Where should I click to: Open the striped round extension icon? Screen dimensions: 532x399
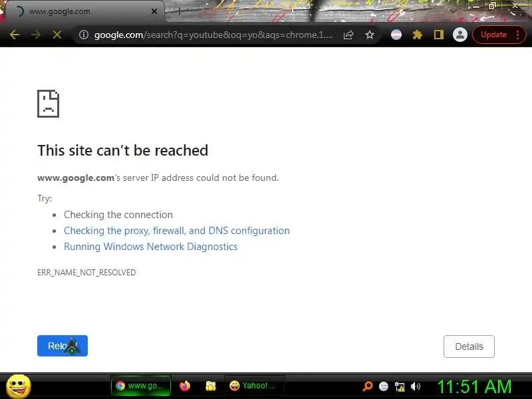[396, 35]
